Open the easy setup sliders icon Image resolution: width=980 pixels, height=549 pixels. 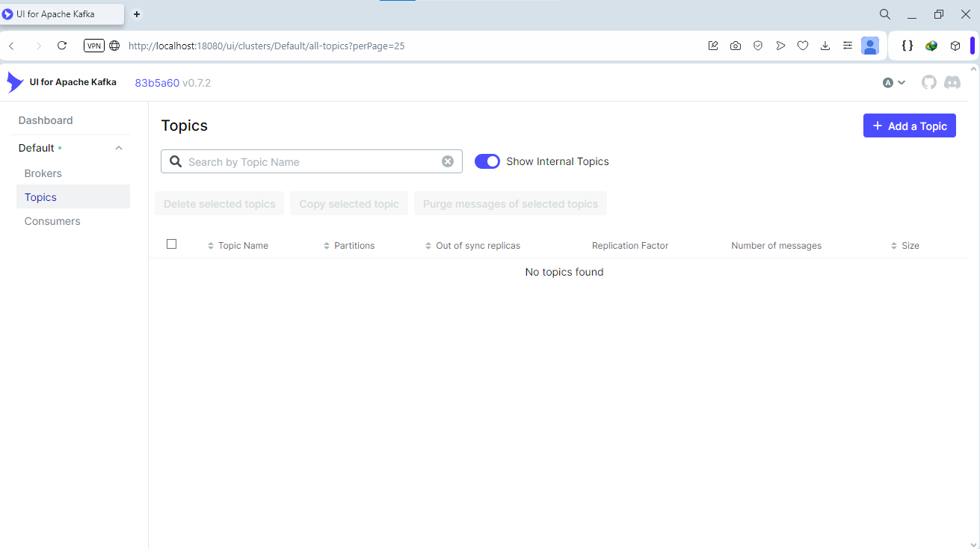click(848, 46)
